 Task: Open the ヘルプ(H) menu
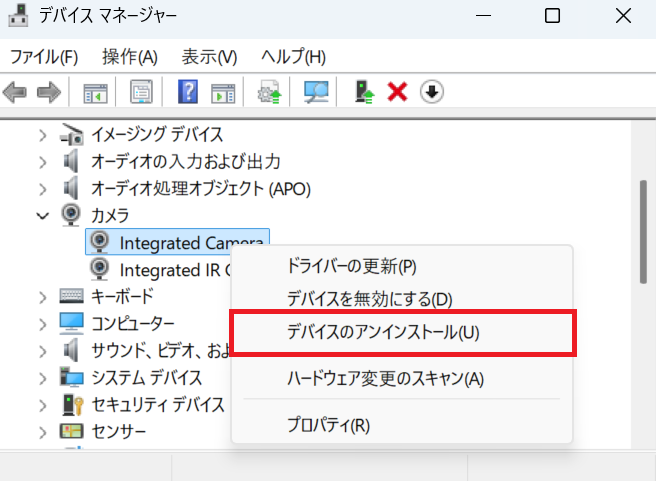[293, 56]
